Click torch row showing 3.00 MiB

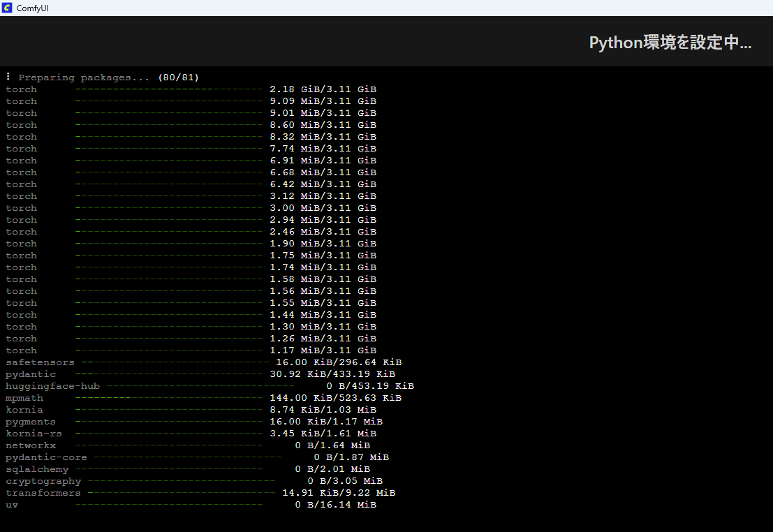point(191,207)
